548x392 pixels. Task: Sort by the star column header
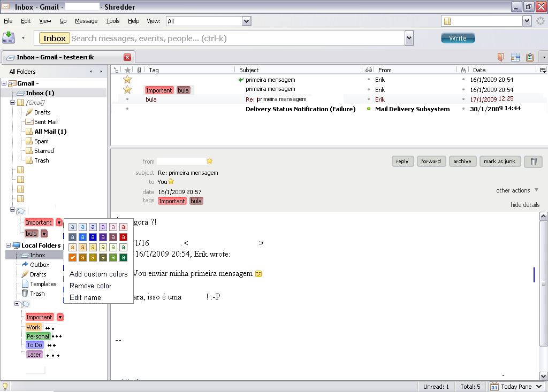coord(127,70)
